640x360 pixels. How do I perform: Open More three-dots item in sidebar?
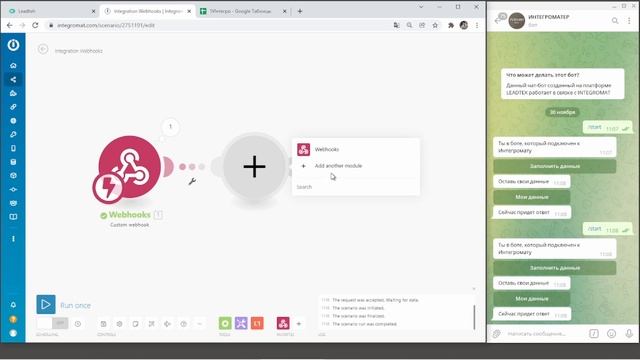pyautogui.click(x=13, y=238)
